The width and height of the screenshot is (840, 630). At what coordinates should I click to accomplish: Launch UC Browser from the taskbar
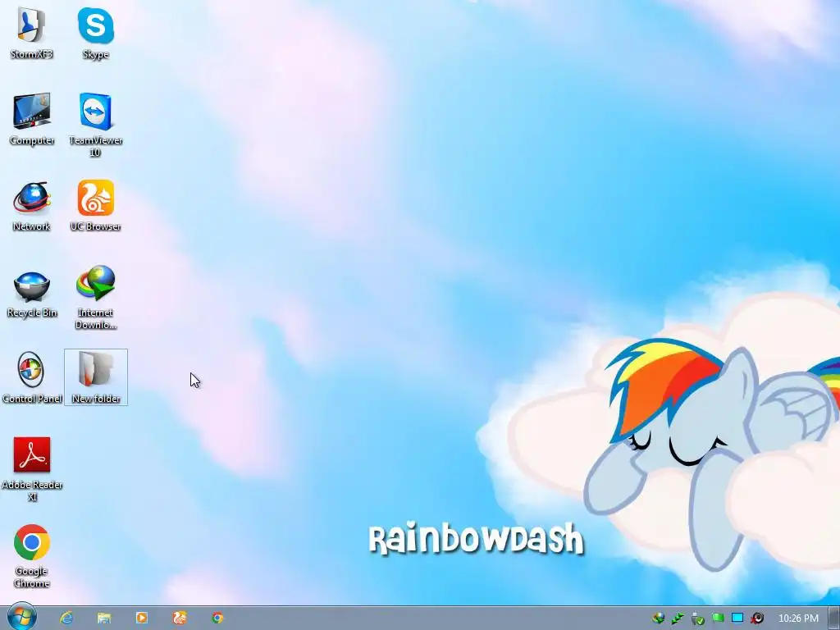(x=180, y=618)
